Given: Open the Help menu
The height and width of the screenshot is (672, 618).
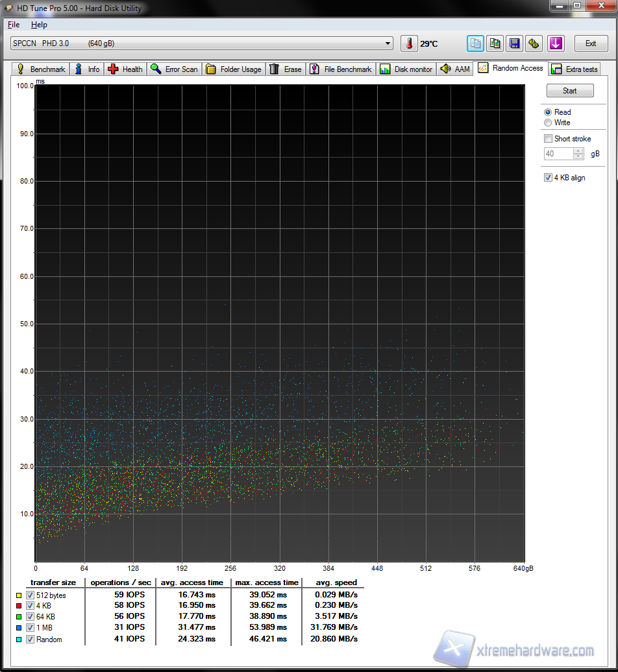Looking at the screenshot, I should [x=39, y=25].
